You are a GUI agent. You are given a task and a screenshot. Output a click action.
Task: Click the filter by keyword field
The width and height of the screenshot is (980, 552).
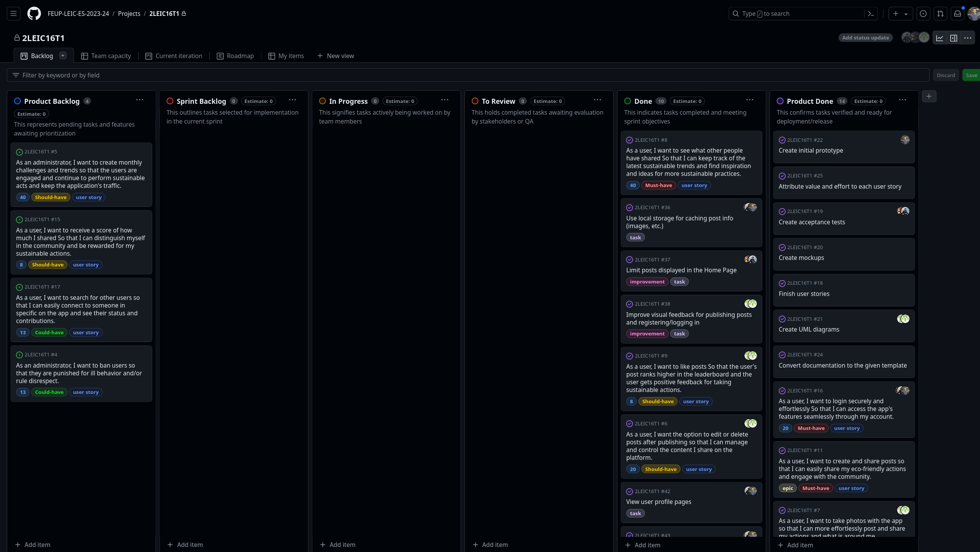(465, 75)
